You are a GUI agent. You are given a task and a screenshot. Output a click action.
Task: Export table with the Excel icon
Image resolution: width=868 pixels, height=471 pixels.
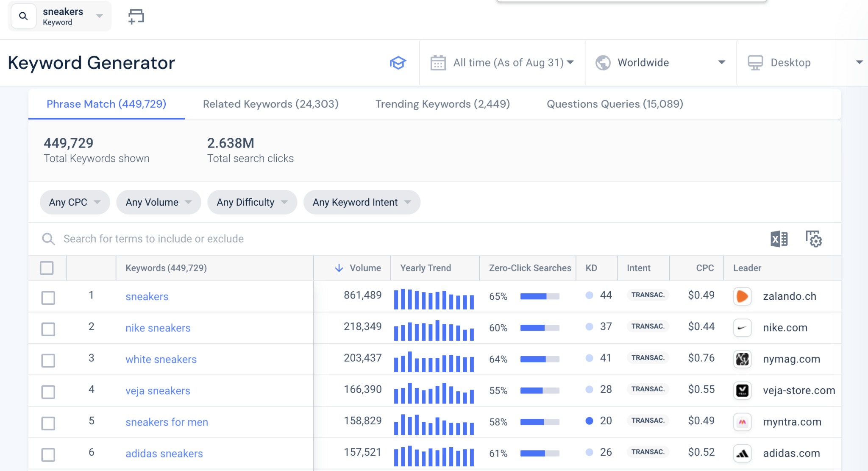[779, 239]
